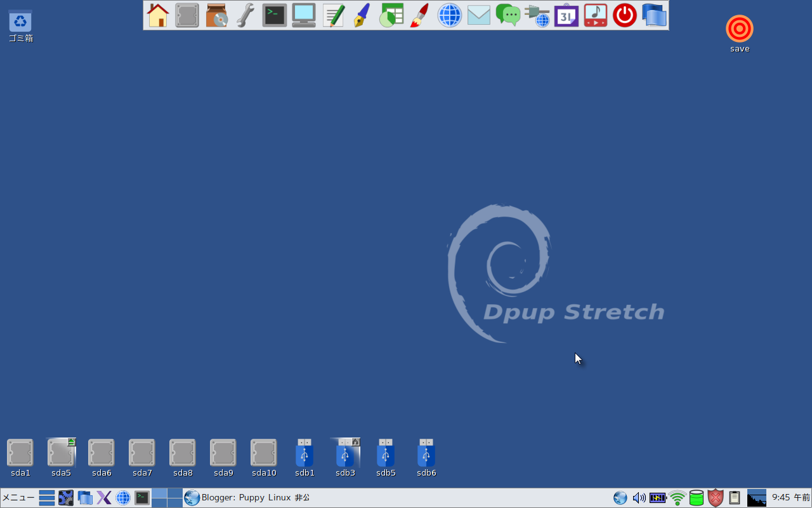Click the firewall shield in the system tray
Screen dimensions: 812x508
(x=715, y=498)
